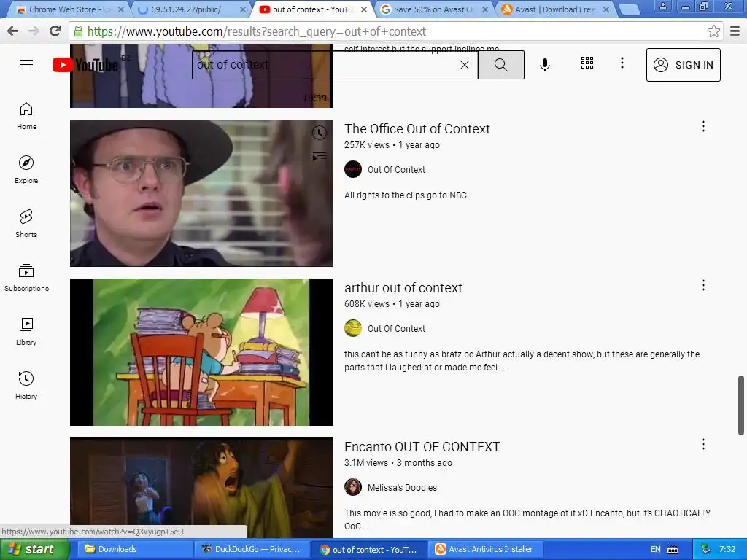
Task: Click the description "All rights to the clips go to NBC."
Action: point(406,195)
